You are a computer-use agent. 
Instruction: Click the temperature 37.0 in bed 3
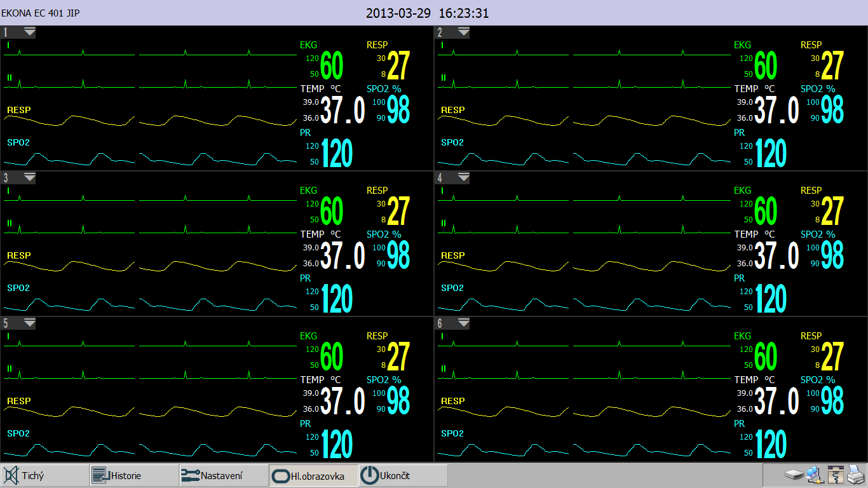(343, 255)
